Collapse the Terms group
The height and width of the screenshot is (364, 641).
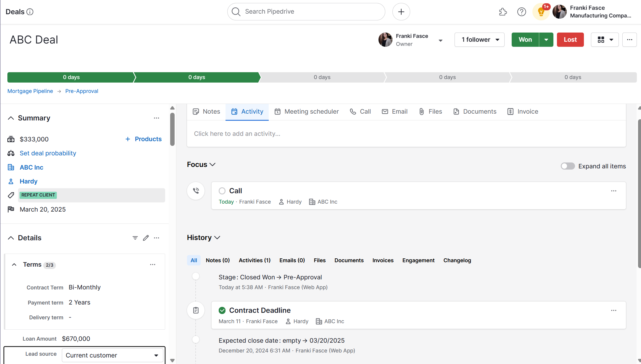14,265
